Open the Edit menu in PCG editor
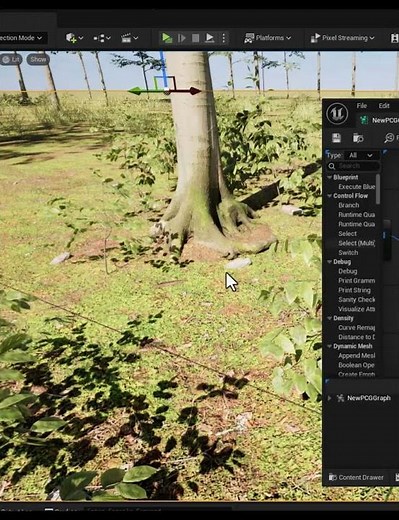 tap(384, 106)
